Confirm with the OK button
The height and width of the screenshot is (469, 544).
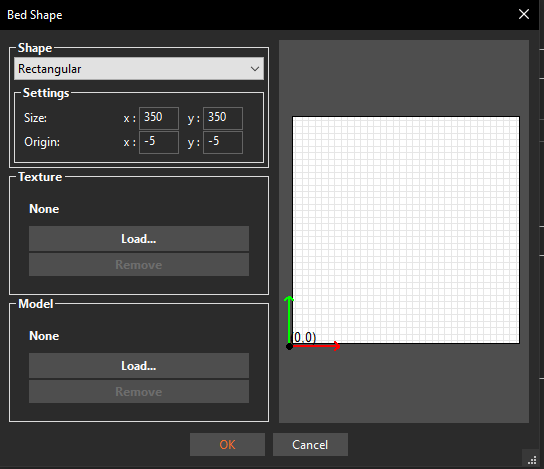227,444
